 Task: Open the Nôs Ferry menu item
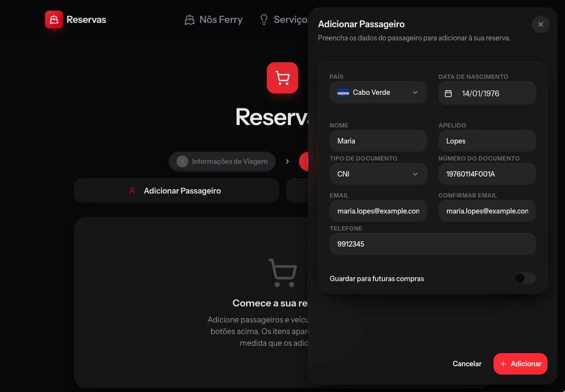[213, 19]
